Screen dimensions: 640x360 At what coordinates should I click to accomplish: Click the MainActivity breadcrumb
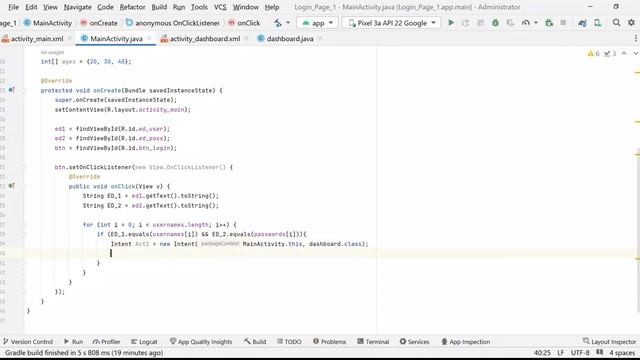[x=48, y=23]
